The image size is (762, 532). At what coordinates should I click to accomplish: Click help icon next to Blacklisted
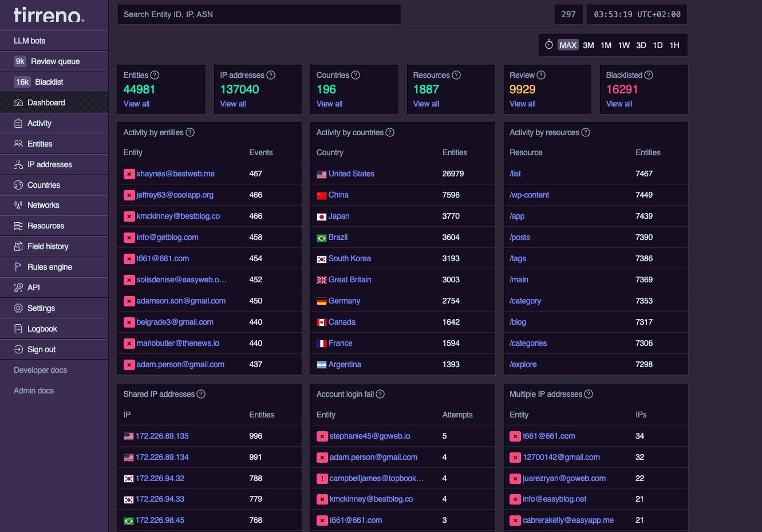point(649,75)
